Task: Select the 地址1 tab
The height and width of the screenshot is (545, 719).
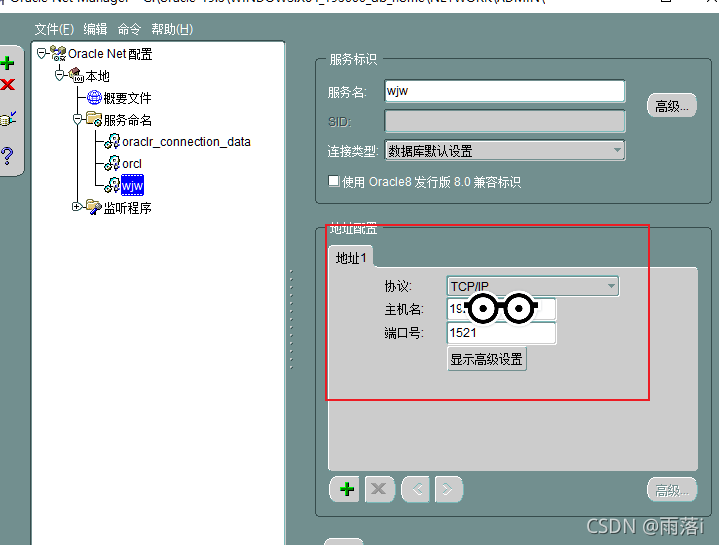Action: (x=351, y=258)
